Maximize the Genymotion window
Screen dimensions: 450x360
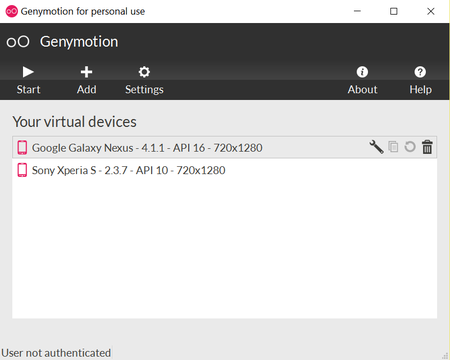point(394,11)
